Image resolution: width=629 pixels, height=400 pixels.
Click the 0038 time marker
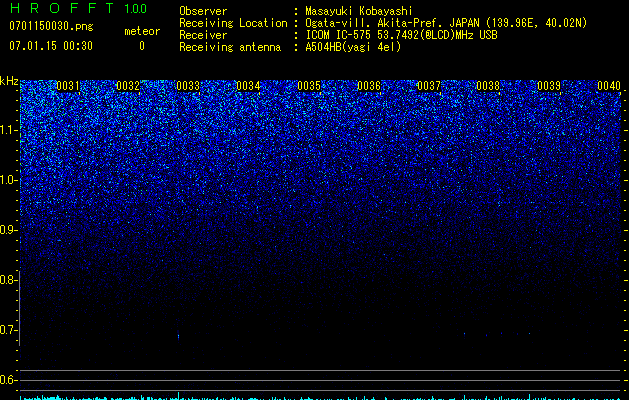pos(488,86)
